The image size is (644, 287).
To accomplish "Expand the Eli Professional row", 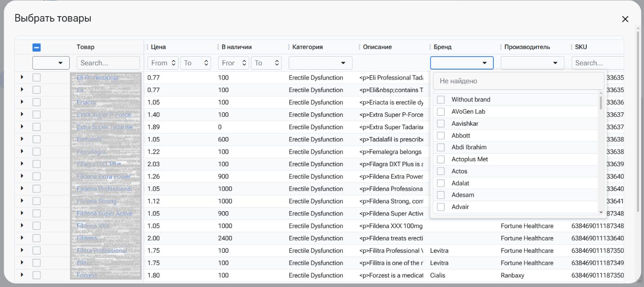I will (x=22, y=78).
